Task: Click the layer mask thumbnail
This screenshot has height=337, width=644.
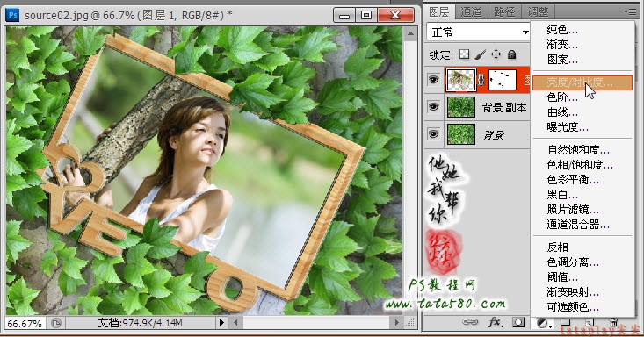Action: 503,80
